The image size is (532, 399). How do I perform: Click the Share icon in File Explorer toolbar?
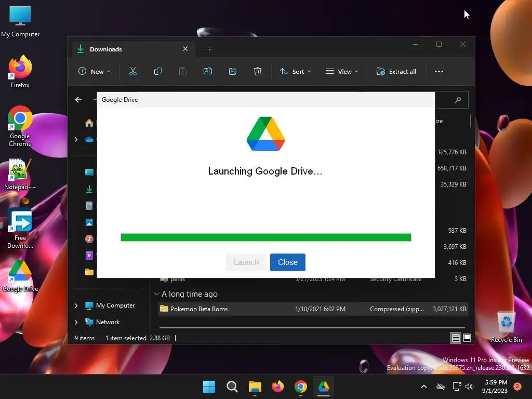tap(233, 71)
